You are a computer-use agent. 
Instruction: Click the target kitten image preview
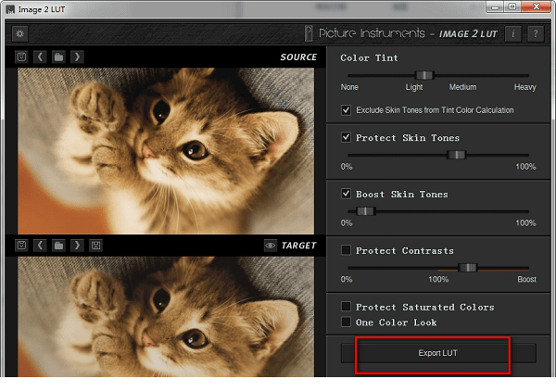166,317
